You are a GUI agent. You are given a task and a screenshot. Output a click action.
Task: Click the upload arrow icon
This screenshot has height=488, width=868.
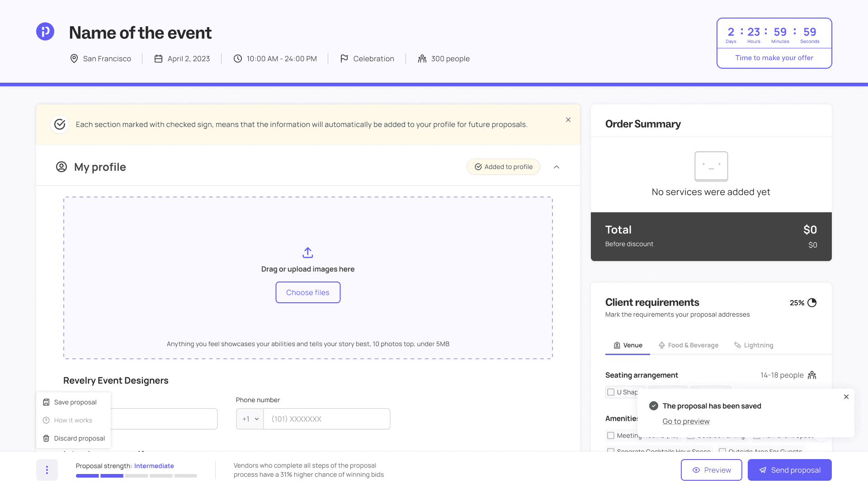[308, 252]
